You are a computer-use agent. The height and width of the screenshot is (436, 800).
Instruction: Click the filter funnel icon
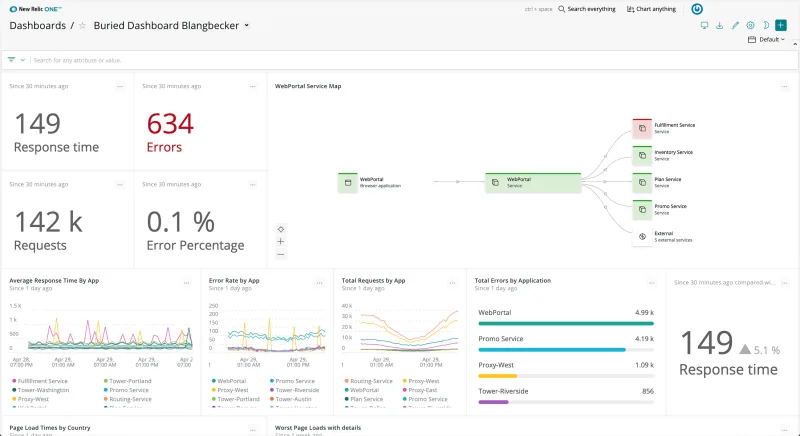coord(11,60)
